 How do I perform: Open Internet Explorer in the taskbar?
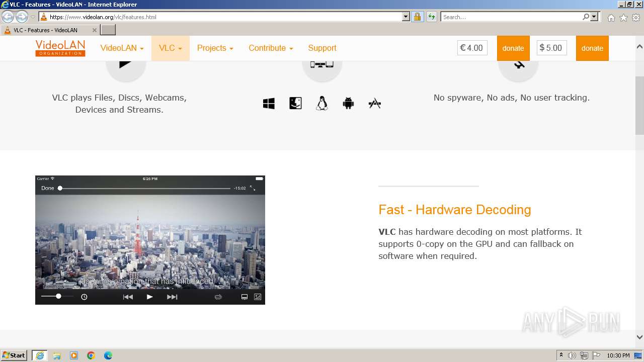pyautogui.click(x=40, y=355)
